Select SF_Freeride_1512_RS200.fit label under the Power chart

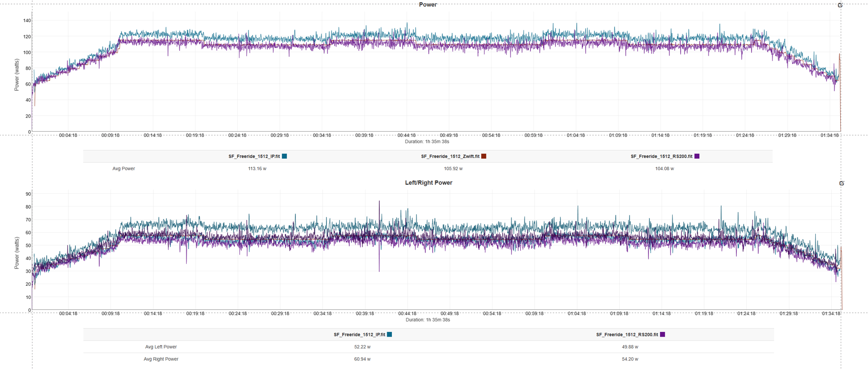pyautogui.click(x=661, y=157)
